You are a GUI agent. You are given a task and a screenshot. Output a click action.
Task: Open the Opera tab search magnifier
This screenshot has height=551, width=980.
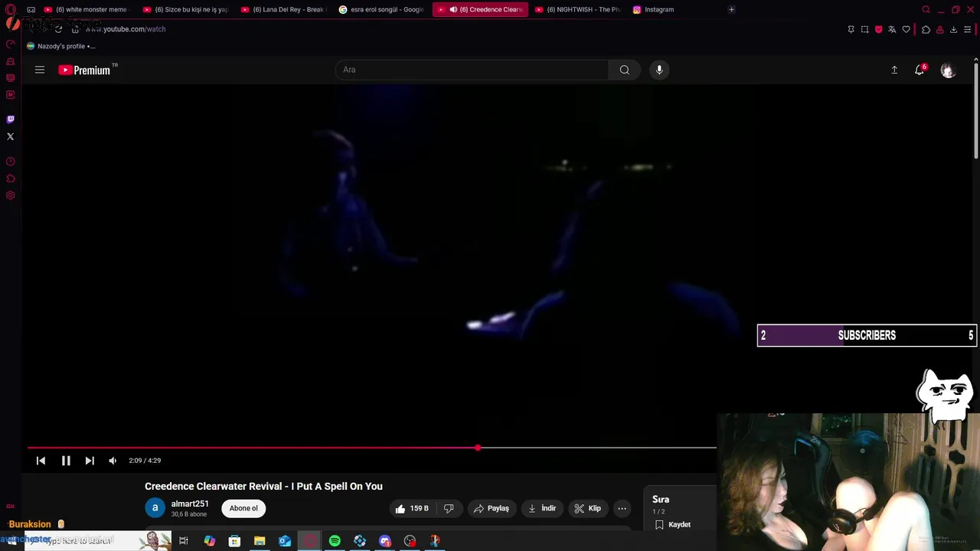coord(926,10)
